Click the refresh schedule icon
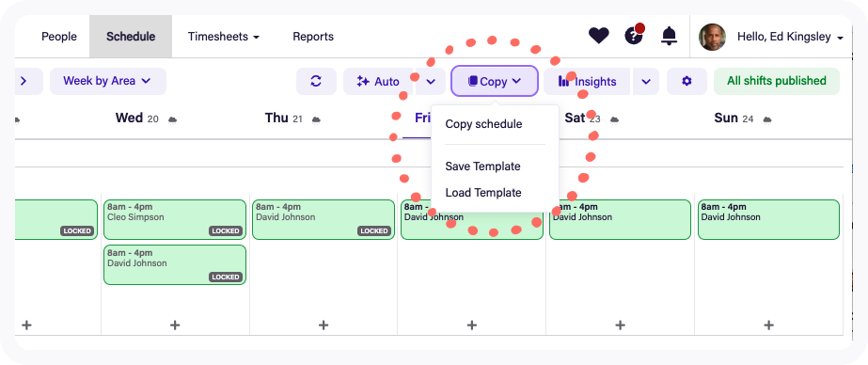Screen dimensions: 868x365 pyautogui.click(x=316, y=82)
